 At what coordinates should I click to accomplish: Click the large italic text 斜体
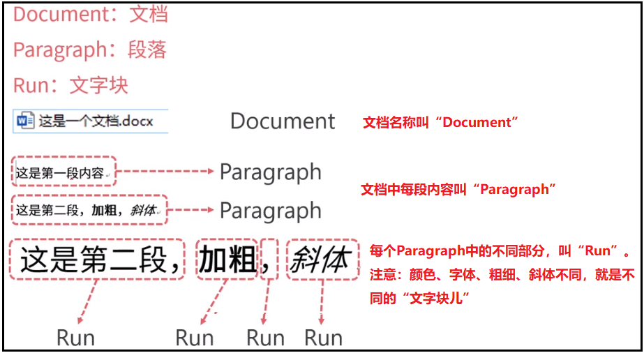point(322,261)
